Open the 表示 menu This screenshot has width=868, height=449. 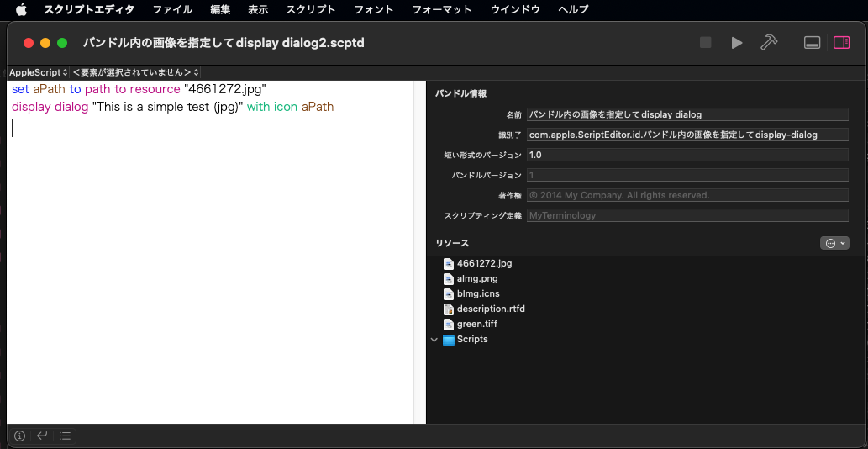tap(259, 9)
